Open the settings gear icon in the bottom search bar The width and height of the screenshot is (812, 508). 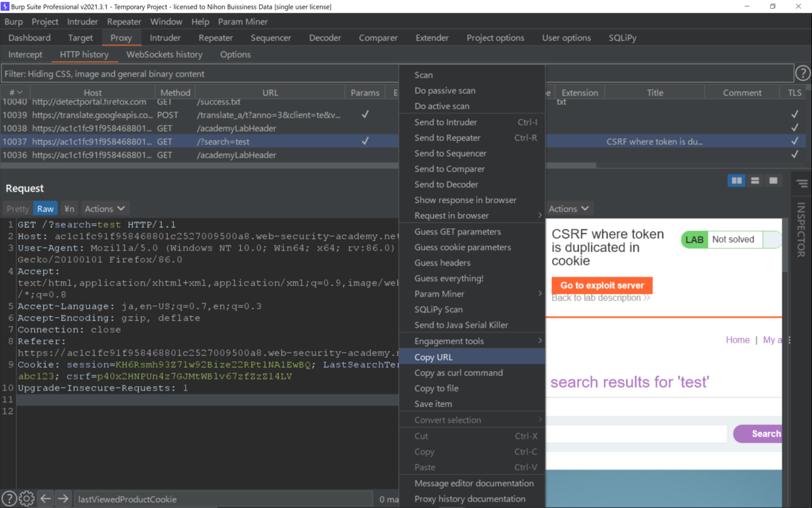(26, 499)
